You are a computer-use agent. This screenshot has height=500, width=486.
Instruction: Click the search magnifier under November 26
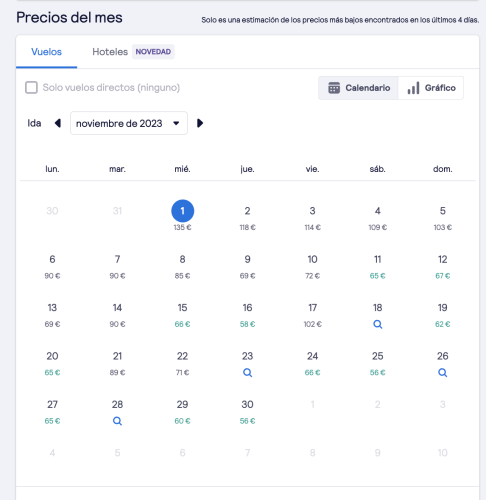tap(442, 372)
